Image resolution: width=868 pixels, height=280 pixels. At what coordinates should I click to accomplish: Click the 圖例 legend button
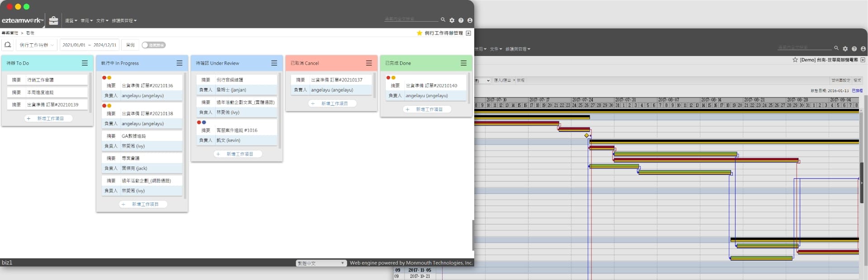[x=130, y=45]
